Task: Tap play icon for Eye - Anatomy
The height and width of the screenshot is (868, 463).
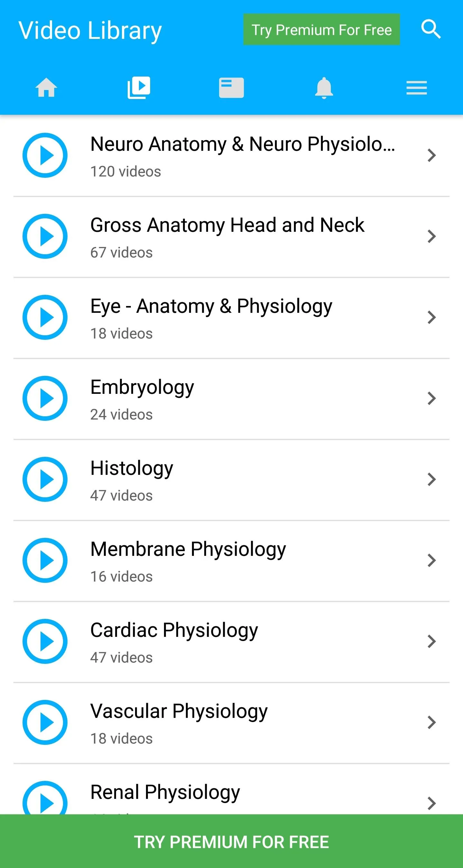Action: [45, 317]
